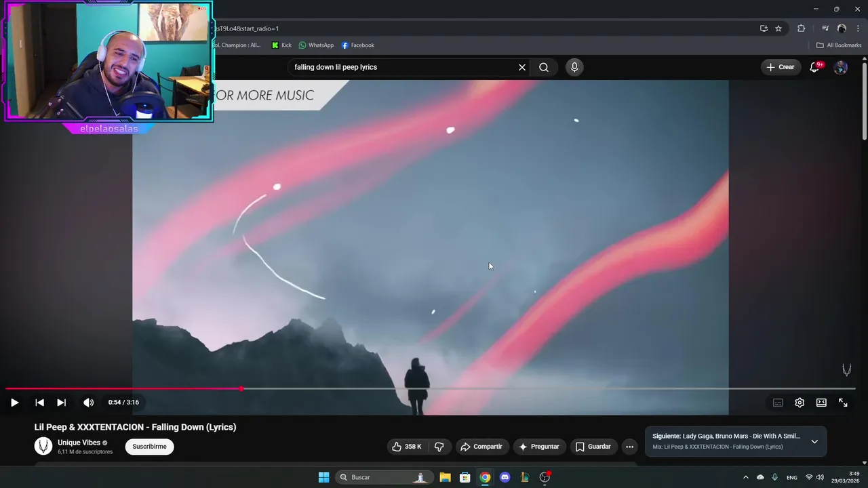The width and height of the screenshot is (868, 488).
Task: Open Chrome from the taskbar
Action: coord(485,477)
